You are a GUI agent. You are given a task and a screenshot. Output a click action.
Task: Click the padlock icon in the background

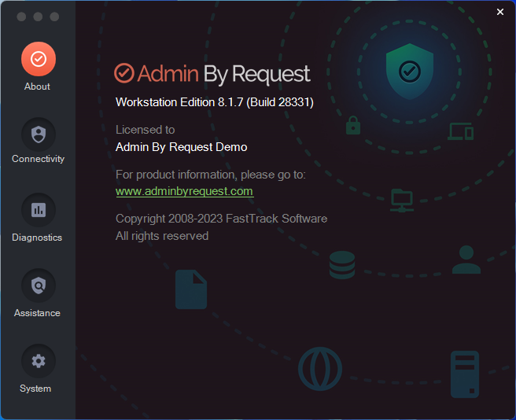coord(353,125)
